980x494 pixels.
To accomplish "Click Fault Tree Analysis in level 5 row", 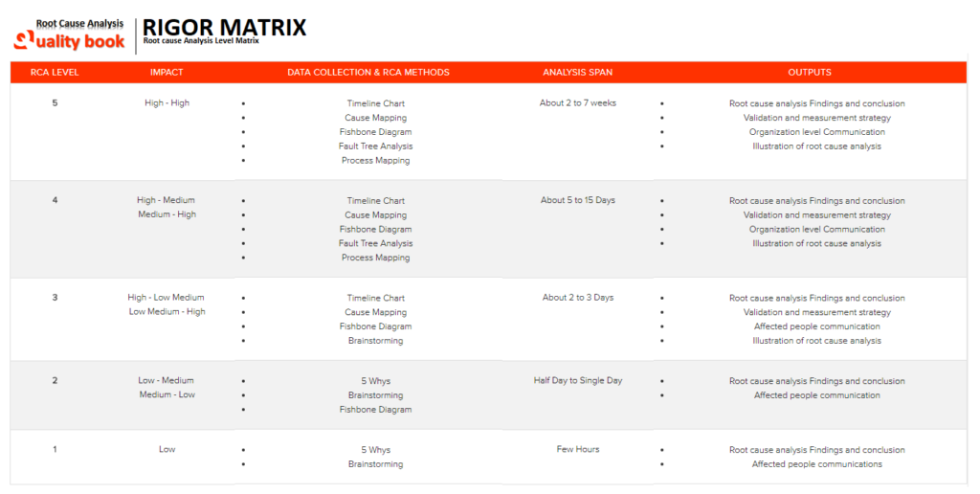I will pyautogui.click(x=375, y=146).
